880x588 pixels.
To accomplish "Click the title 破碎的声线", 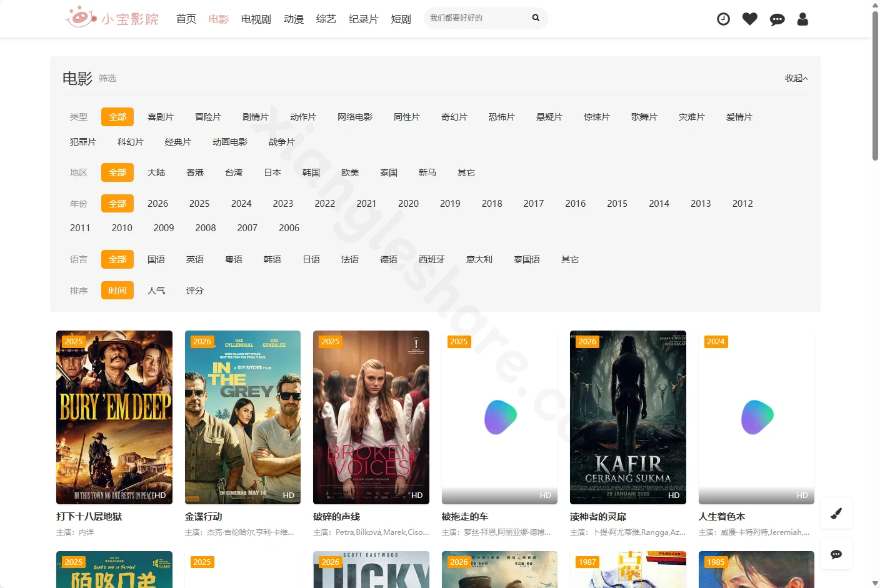I will pyautogui.click(x=337, y=517).
